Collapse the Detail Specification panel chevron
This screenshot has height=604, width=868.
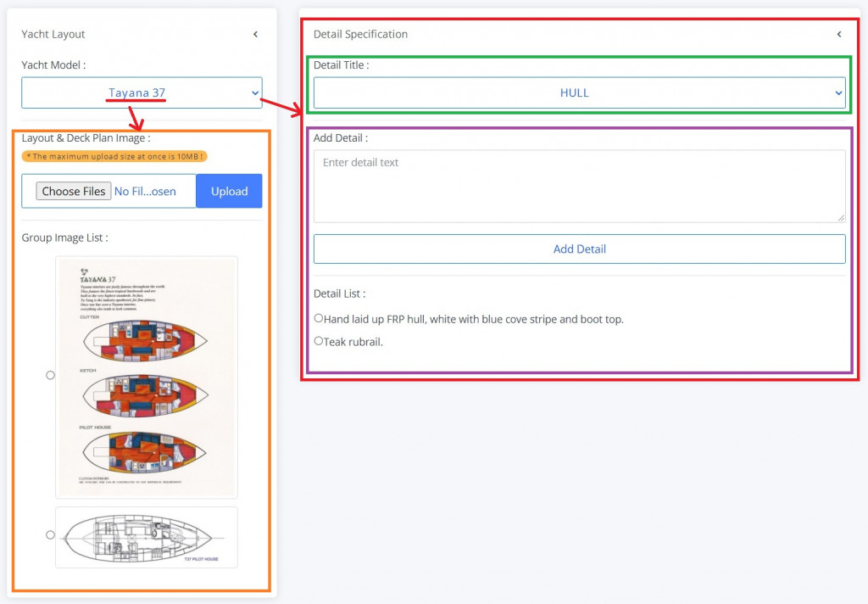pos(839,34)
